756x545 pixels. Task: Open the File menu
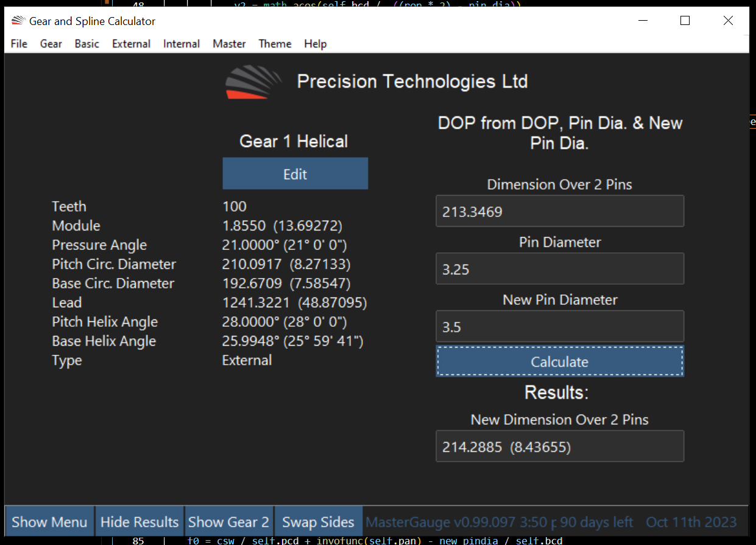coord(18,43)
